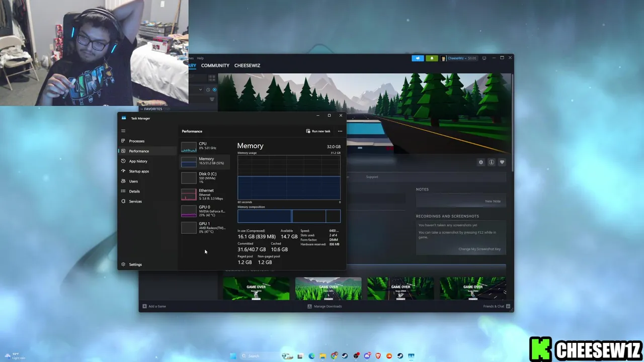This screenshot has width=644, height=362.
Task: Open Help menu in Steam
Action: 200,58
